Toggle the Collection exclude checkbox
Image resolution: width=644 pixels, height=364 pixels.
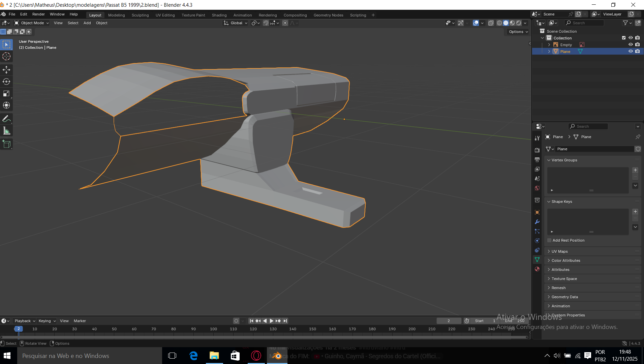click(x=624, y=38)
